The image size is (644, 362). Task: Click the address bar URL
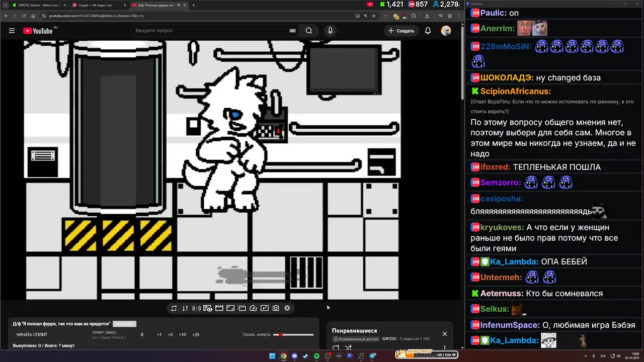click(x=96, y=16)
